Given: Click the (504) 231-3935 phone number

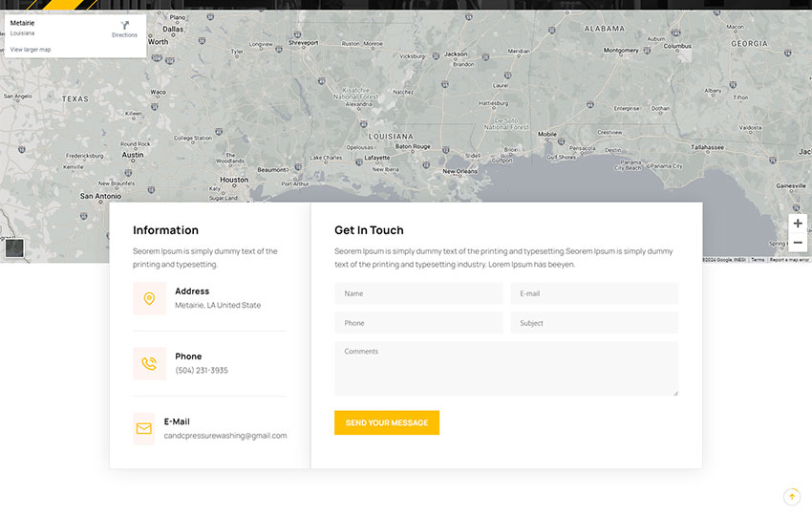Looking at the screenshot, I should pos(202,371).
